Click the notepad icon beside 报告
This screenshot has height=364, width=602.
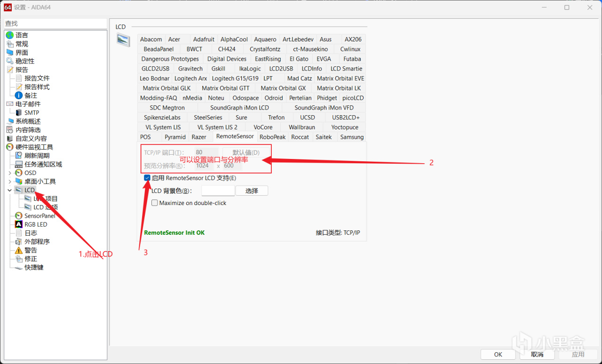pos(10,70)
